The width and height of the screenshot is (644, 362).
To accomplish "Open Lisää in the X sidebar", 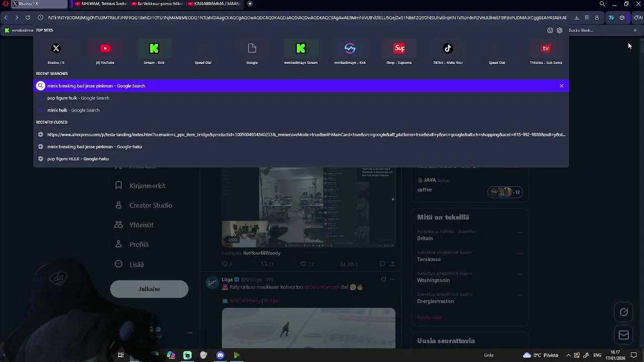I will [x=129, y=264].
